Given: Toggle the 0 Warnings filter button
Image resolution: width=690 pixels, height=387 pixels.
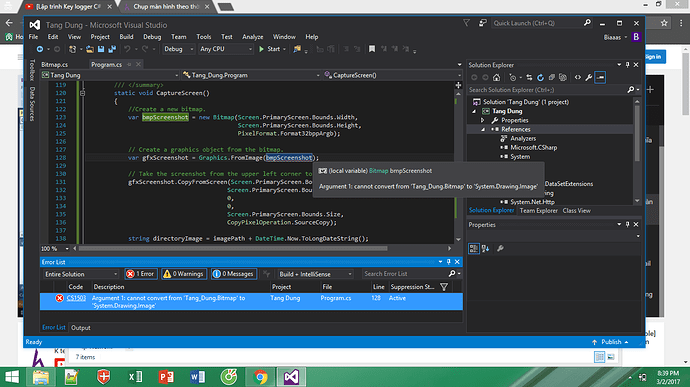Looking at the screenshot, I should coord(184,274).
